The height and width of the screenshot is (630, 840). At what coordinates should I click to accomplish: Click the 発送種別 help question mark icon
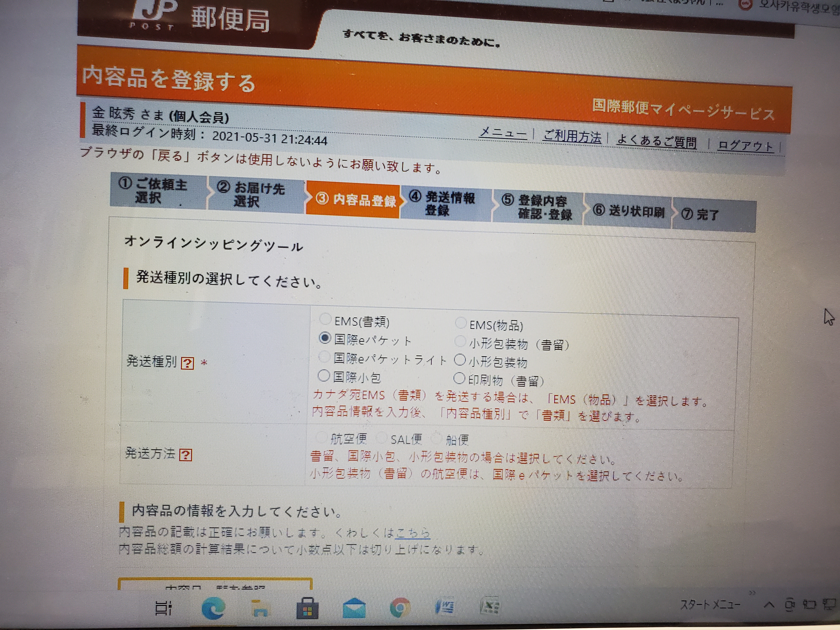(187, 363)
